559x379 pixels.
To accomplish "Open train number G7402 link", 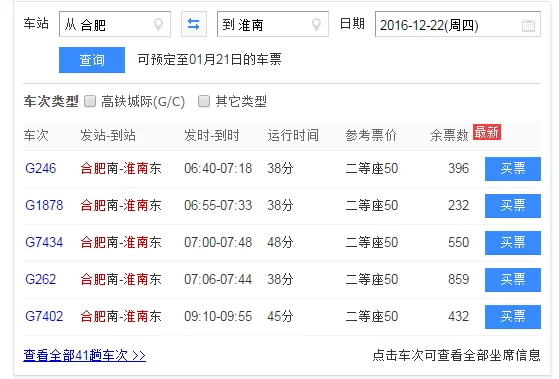I will [x=44, y=316].
